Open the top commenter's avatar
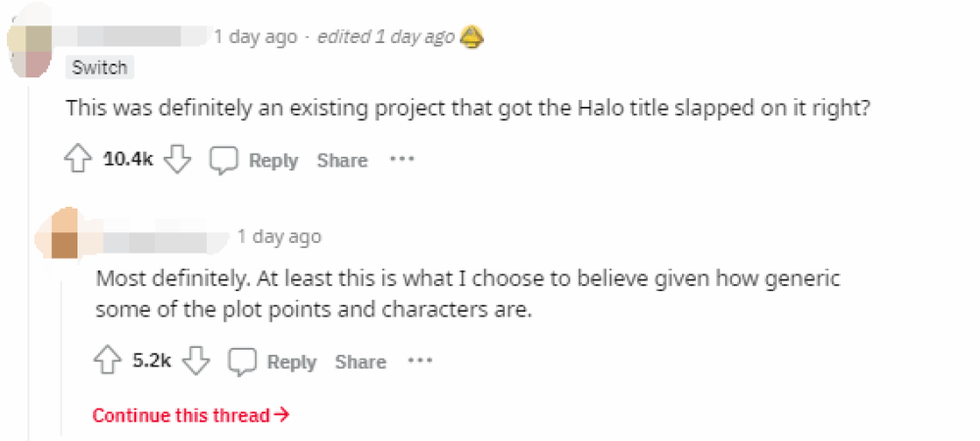 pyautogui.click(x=27, y=44)
